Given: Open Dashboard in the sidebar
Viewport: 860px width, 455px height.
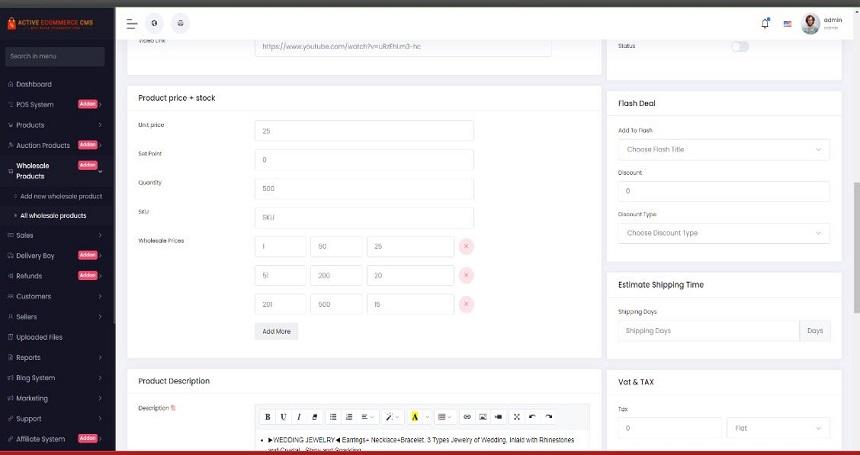Looking at the screenshot, I should point(34,84).
